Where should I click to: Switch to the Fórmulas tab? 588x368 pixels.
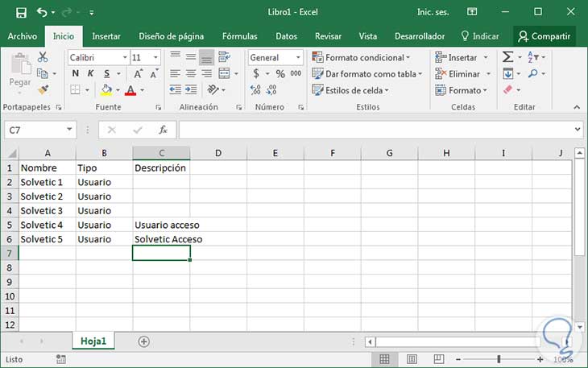click(239, 36)
